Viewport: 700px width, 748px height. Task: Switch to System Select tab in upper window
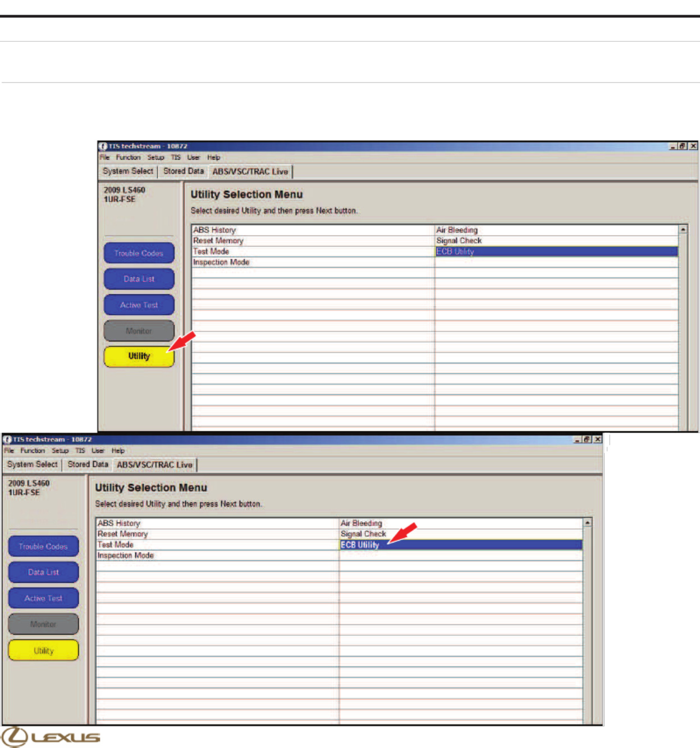click(128, 171)
